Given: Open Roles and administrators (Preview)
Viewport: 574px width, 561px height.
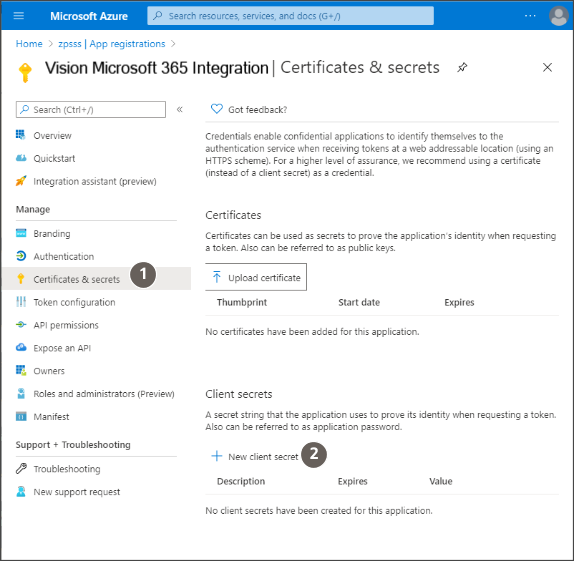Looking at the screenshot, I should tap(104, 394).
